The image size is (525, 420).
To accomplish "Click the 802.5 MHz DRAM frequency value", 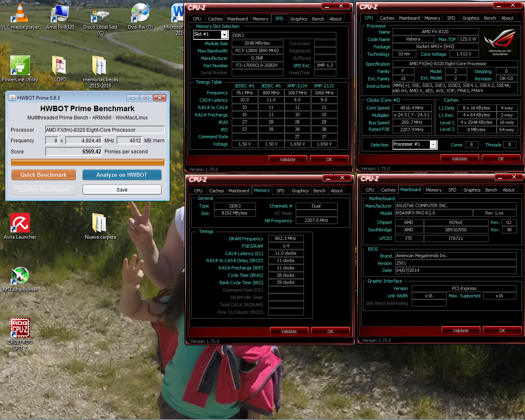I will (x=286, y=238).
